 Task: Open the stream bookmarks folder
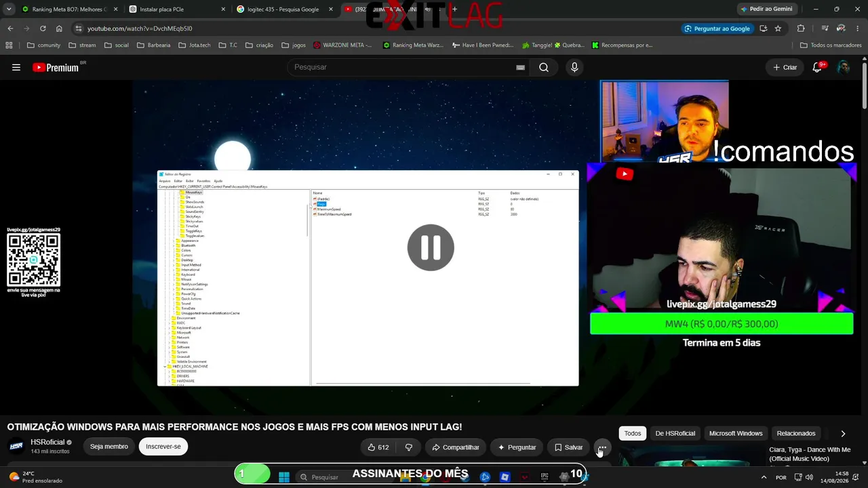click(83, 45)
